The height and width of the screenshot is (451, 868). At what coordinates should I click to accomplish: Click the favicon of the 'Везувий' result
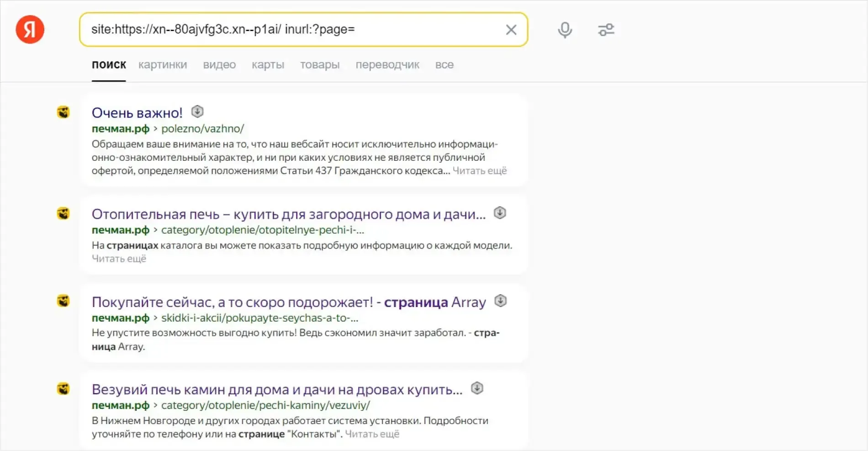point(63,389)
